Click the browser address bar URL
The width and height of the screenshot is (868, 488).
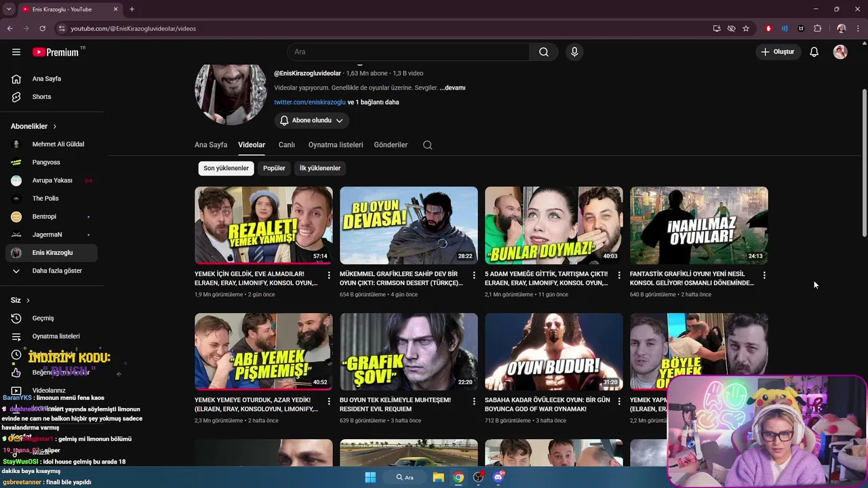(134, 28)
